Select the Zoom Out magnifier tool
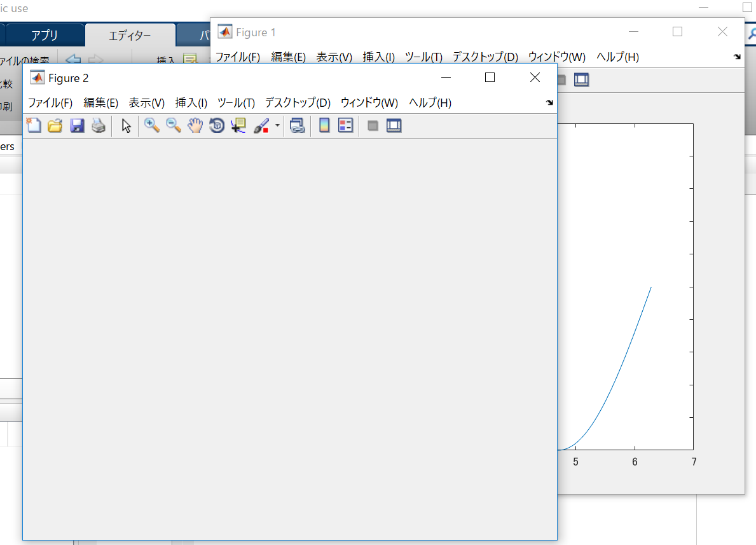 point(174,126)
